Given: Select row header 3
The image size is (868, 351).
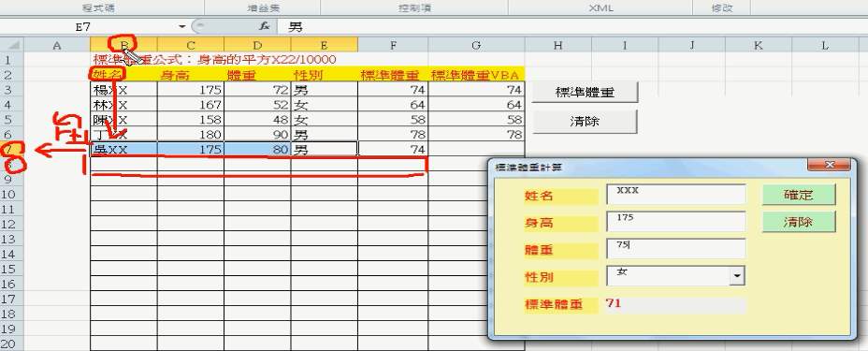Looking at the screenshot, I should click(11, 89).
